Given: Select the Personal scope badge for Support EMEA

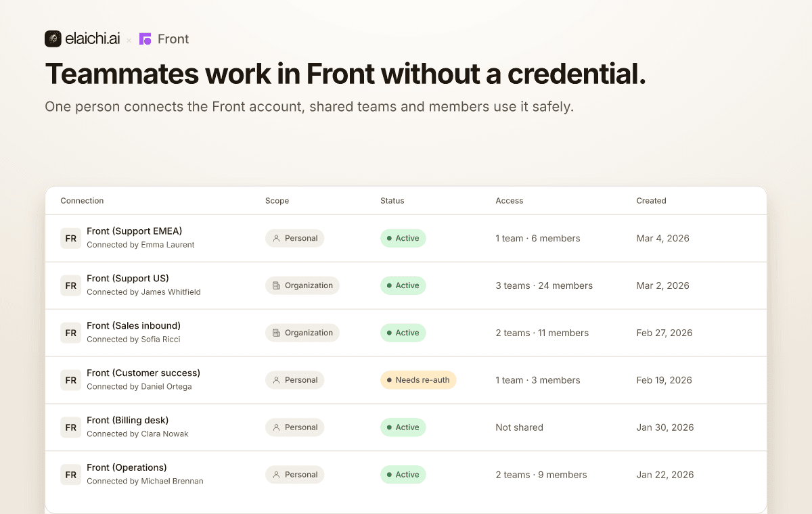Looking at the screenshot, I should tap(294, 238).
